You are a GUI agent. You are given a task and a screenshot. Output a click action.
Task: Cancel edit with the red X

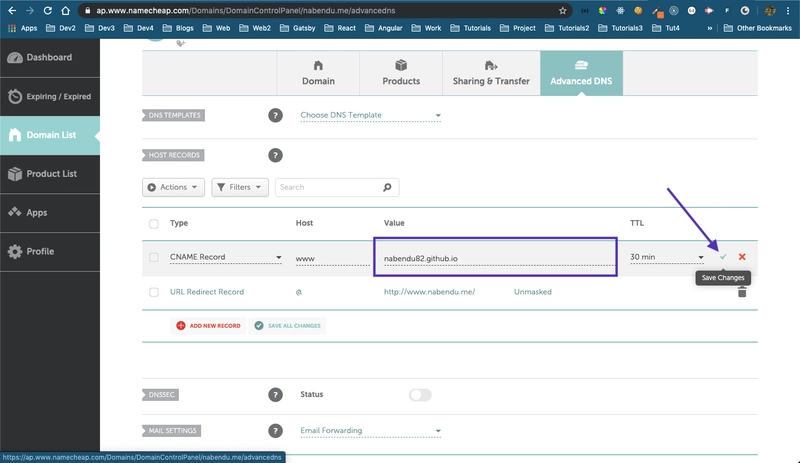(x=742, y=257)
